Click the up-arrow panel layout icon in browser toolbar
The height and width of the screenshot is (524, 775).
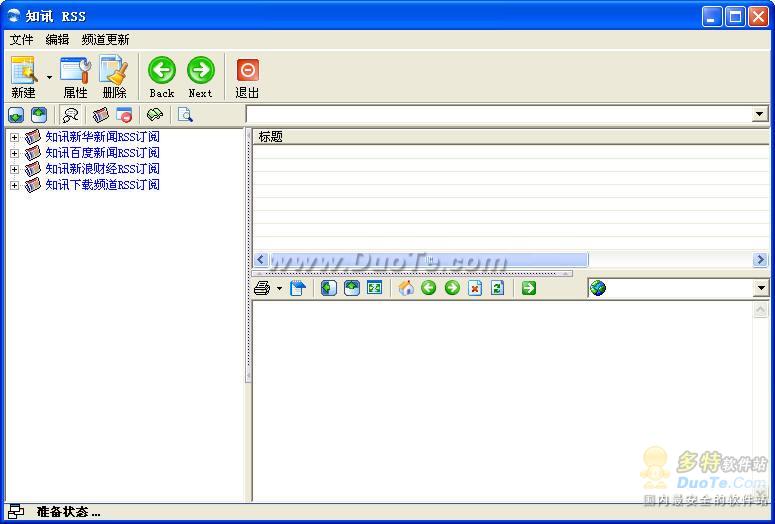coord(351,288)
